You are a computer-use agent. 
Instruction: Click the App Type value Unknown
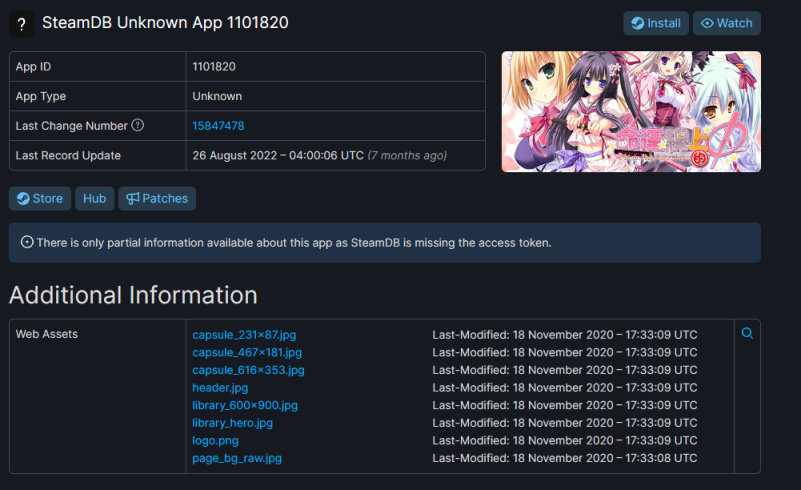pos(217,96)
